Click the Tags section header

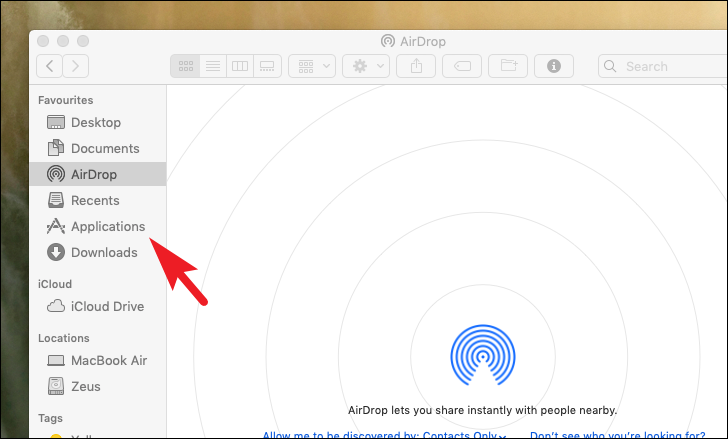[50, 418]
